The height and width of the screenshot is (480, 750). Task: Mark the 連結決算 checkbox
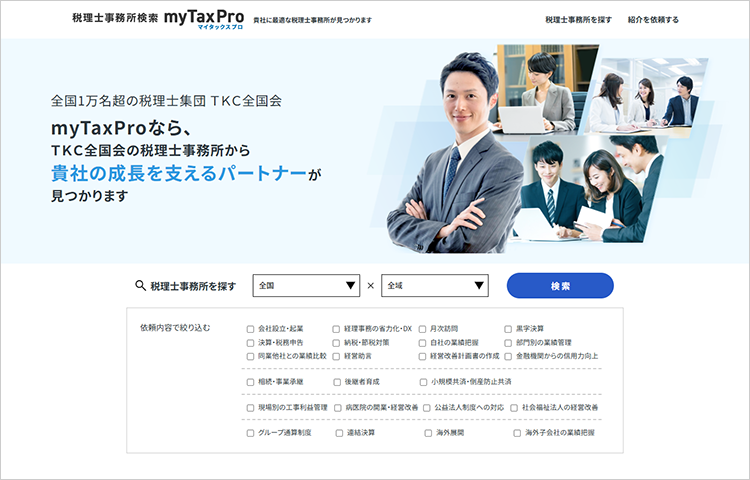(339, 433)
